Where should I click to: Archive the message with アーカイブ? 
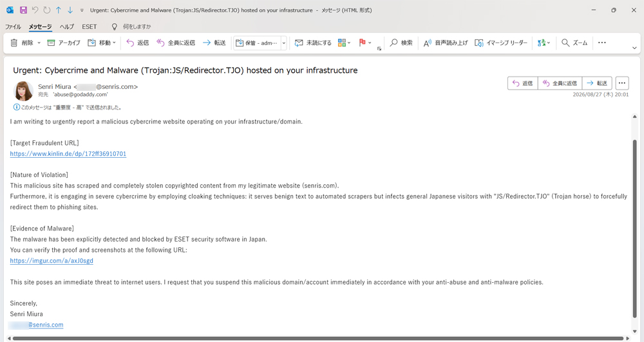(64, 43)
